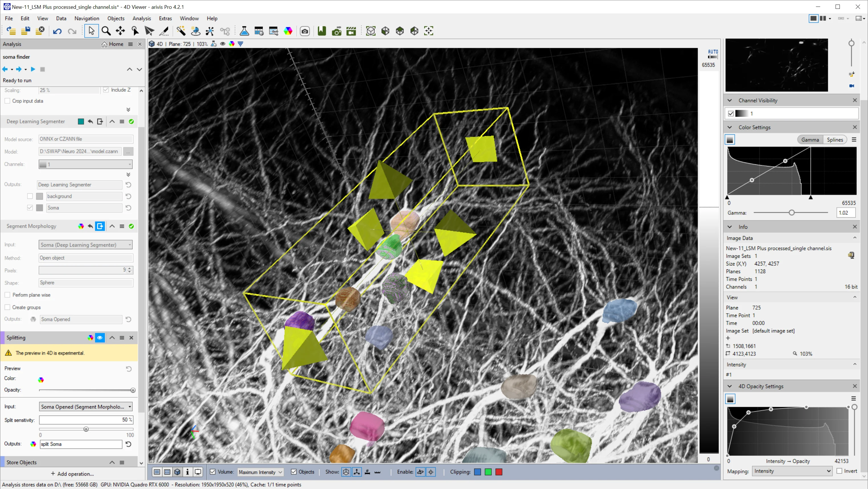Click the Split sensitivity value field
This screenshot has height=489, width=868.
click(86, 420)
